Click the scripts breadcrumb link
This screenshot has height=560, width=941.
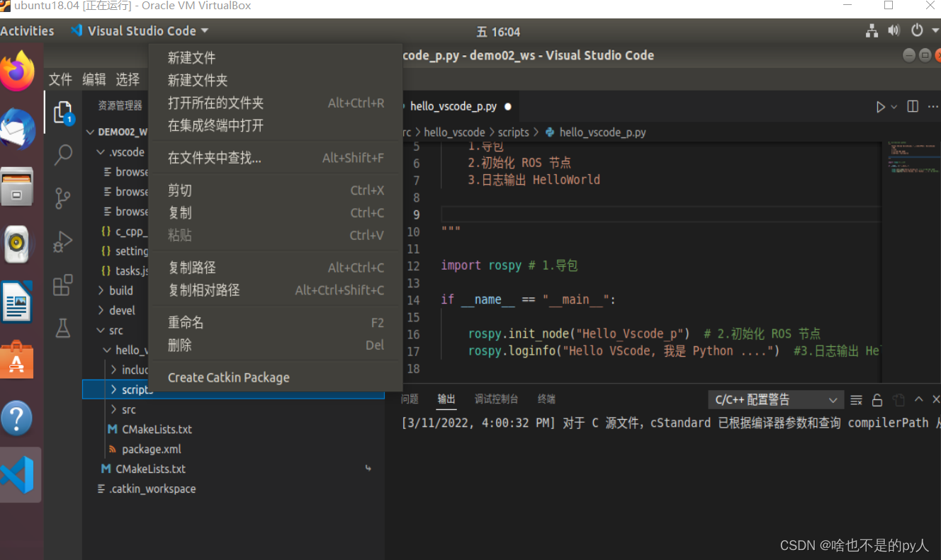[512, 132]
